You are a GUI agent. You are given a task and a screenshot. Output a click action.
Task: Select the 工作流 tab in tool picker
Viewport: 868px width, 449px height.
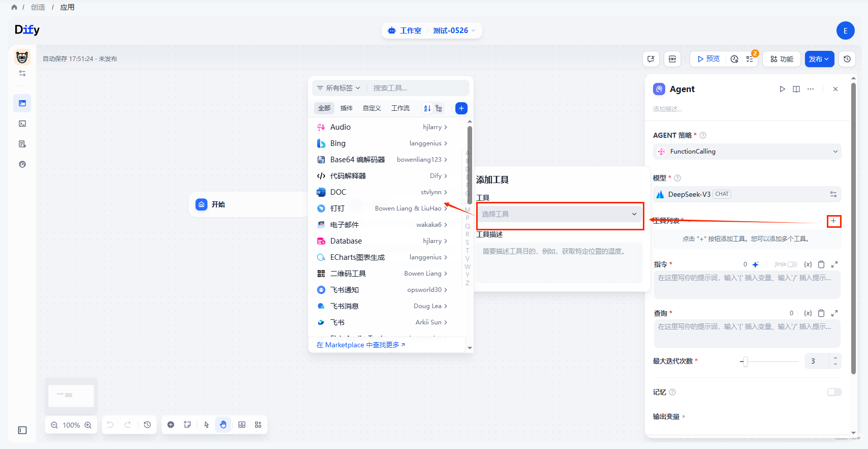pos(400,108)
